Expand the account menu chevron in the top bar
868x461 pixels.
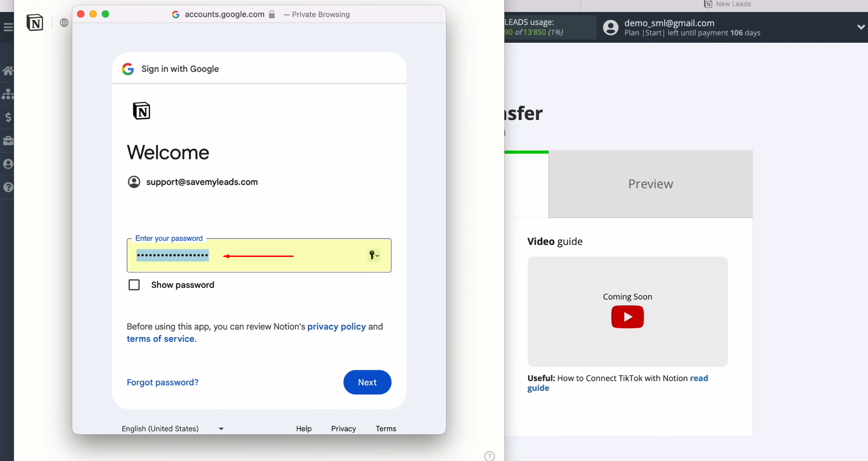(x=861, y=27)
